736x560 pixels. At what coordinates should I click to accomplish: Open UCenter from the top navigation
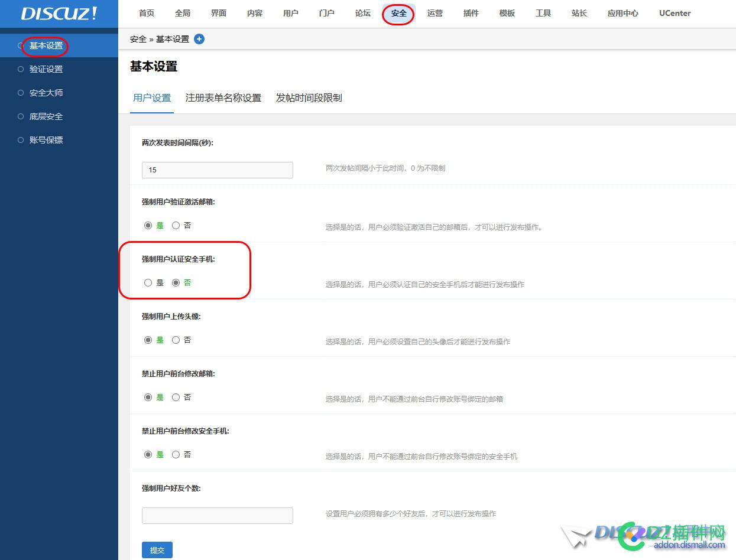(x=674, y=13)
